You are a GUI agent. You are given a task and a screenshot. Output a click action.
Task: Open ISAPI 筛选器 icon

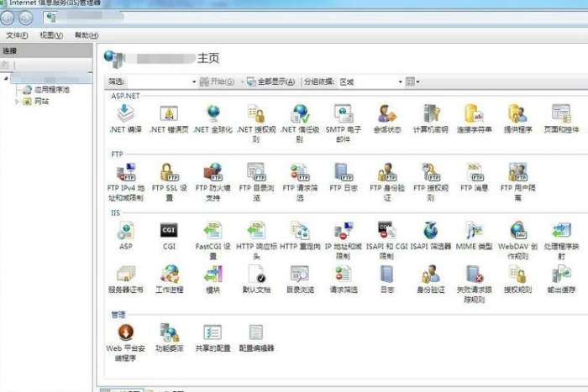(431, 236)
